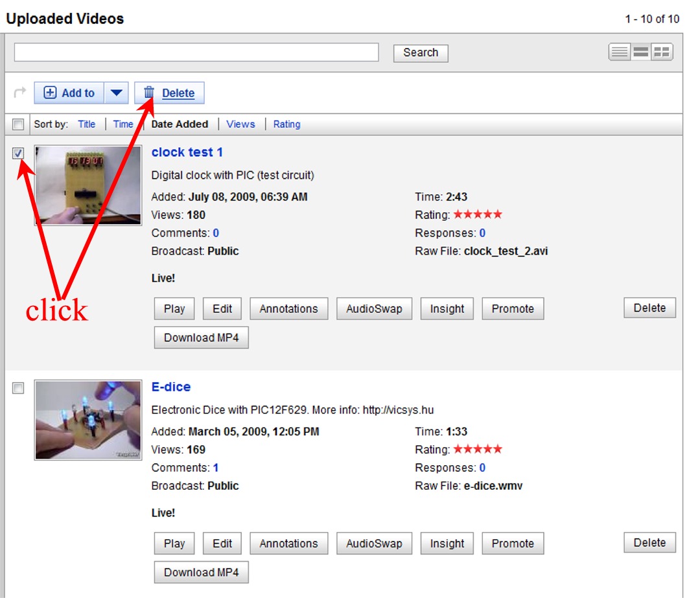Delete clock test 1 using row button
Image resolution: width=700 pixels, height=598 pixels.
click(x=649, y=308)
